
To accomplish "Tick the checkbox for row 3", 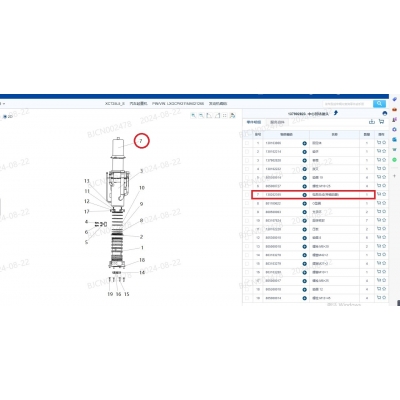I will [x=247, y=160].
